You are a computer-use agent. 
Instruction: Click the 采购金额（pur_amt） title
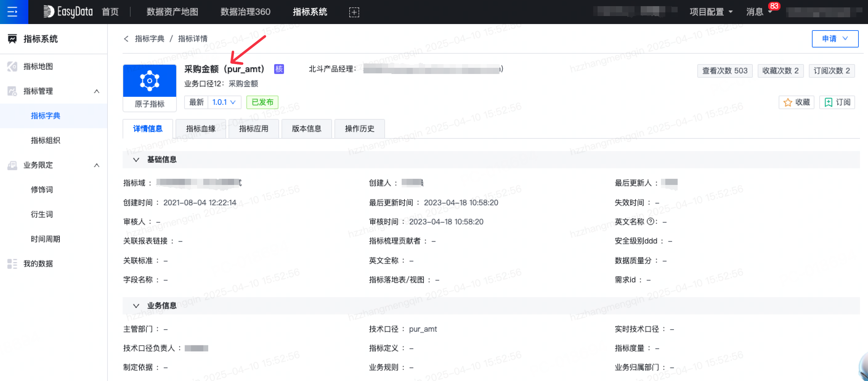coord(225,69)
